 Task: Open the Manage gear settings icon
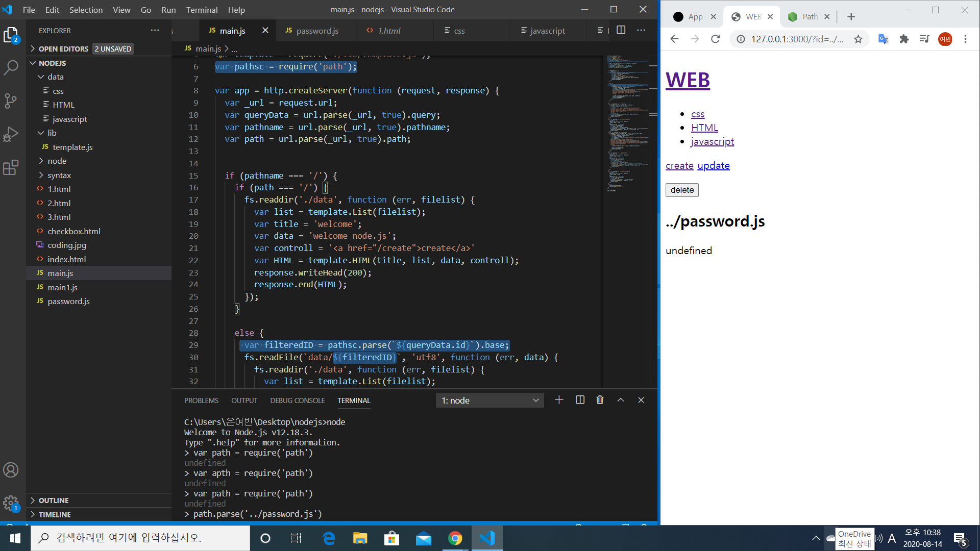[11, 503]
